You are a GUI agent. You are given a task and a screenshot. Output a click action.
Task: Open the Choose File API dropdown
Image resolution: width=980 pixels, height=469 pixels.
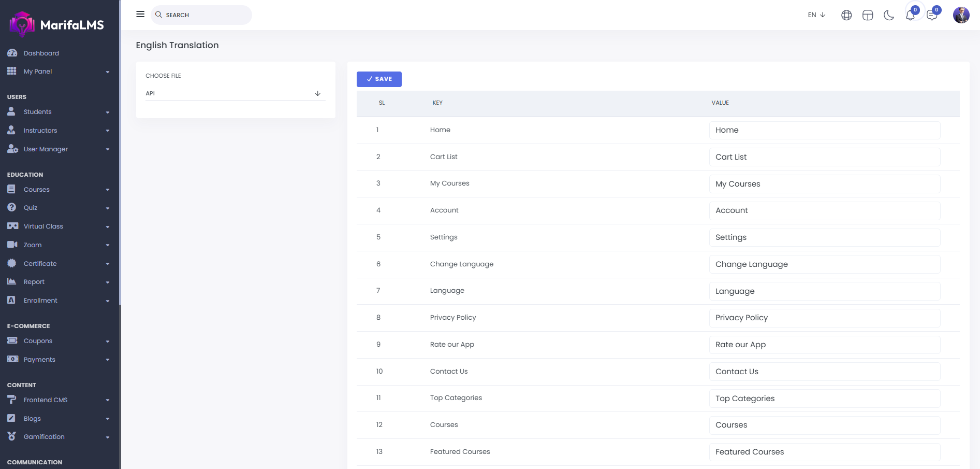pyautogui.click(x=236, y=93)
